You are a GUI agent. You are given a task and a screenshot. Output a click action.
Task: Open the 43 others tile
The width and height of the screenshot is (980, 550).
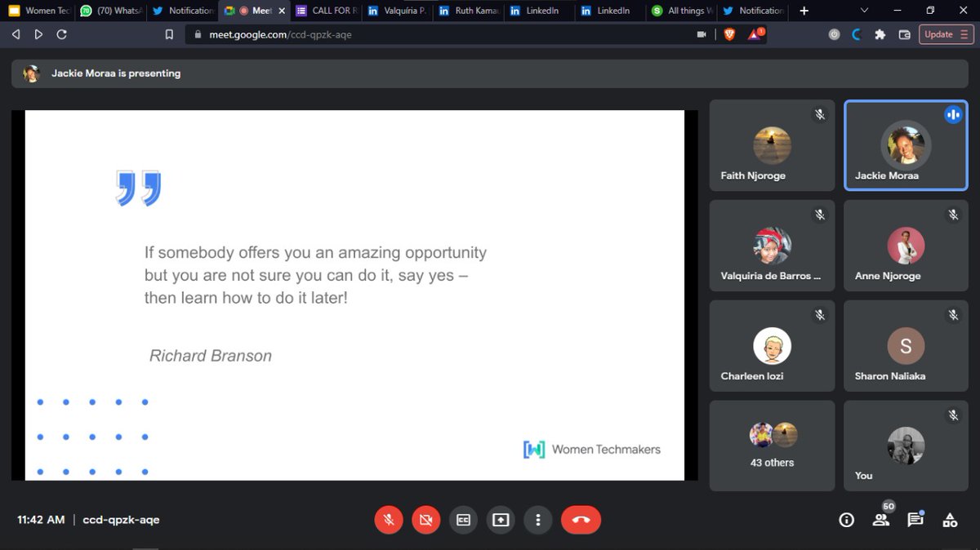coord(772,446)
